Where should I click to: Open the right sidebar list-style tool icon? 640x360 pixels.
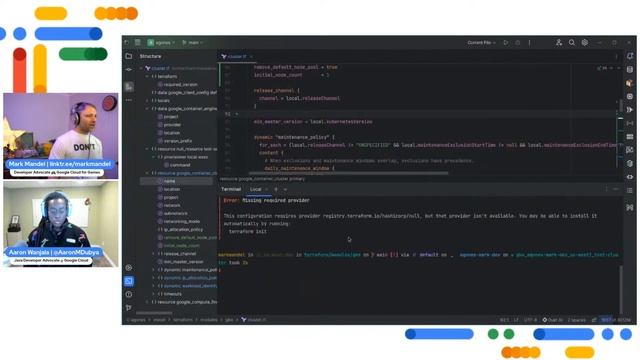pos(630,190)
